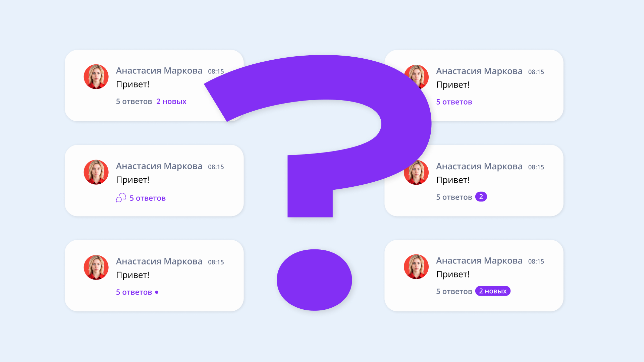Click the small purple unread dot indicator
644x362 pixels.
157,292
